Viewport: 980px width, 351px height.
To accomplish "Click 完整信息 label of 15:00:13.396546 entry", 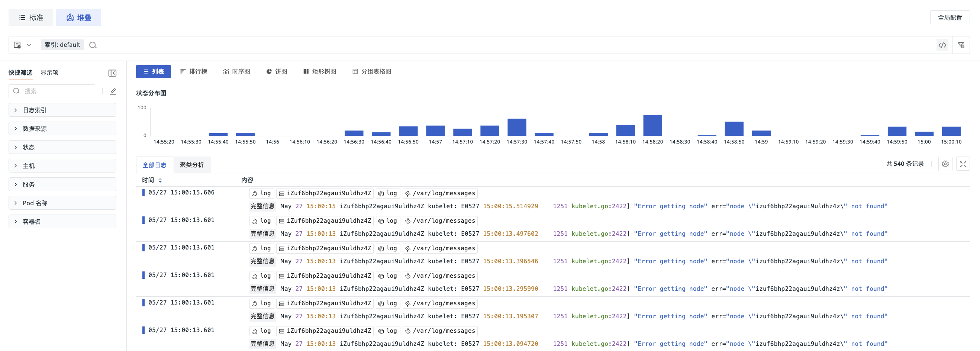I will tap(262, 261).
